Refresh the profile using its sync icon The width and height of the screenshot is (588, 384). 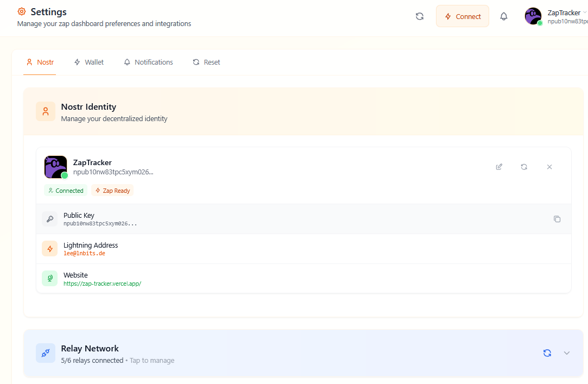pyautogui.click(x=524, y=167)
